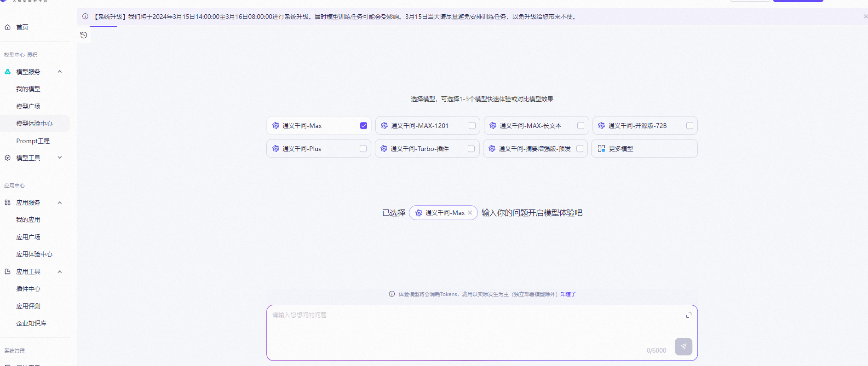
Task: Click the logo icon on the 通义千问-Plus card
Action: coord(276,149)
